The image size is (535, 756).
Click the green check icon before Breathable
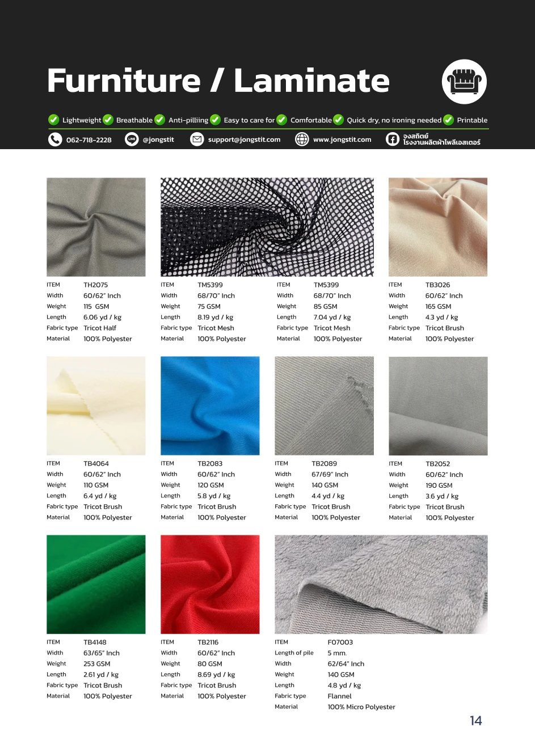108,120
